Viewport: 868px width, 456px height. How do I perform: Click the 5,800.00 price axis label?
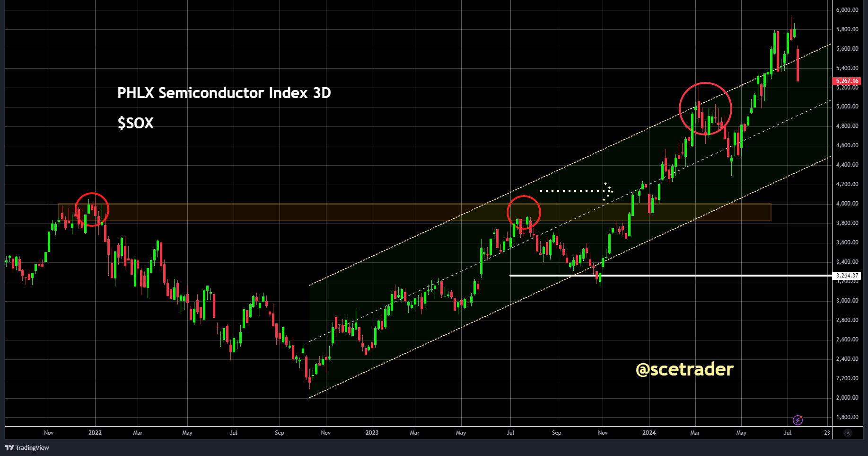pos(847,29)
